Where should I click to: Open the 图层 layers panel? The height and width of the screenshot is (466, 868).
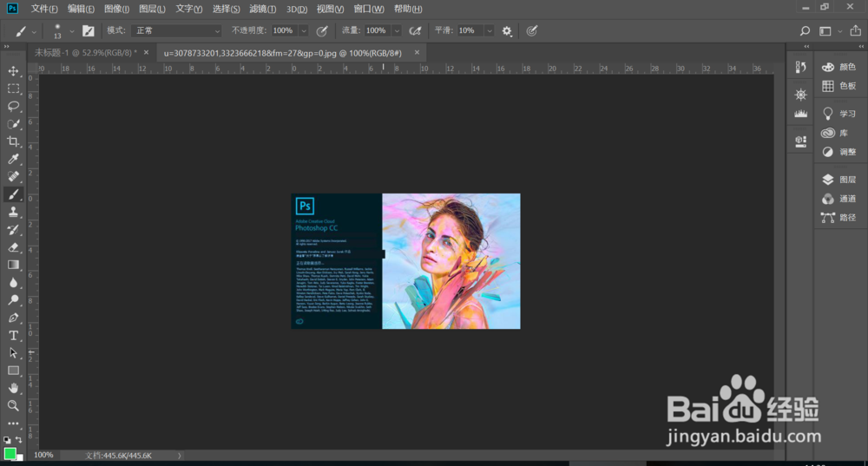coord(838,180)
